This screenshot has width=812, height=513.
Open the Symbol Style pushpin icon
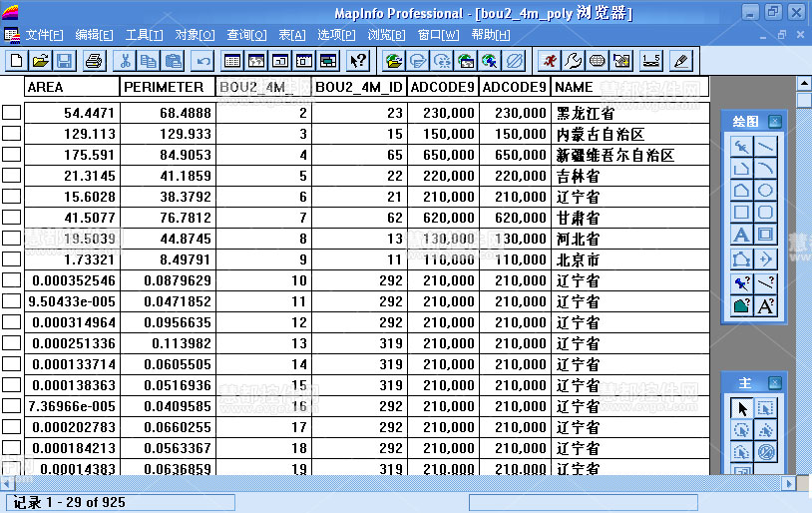pos(741,283)
